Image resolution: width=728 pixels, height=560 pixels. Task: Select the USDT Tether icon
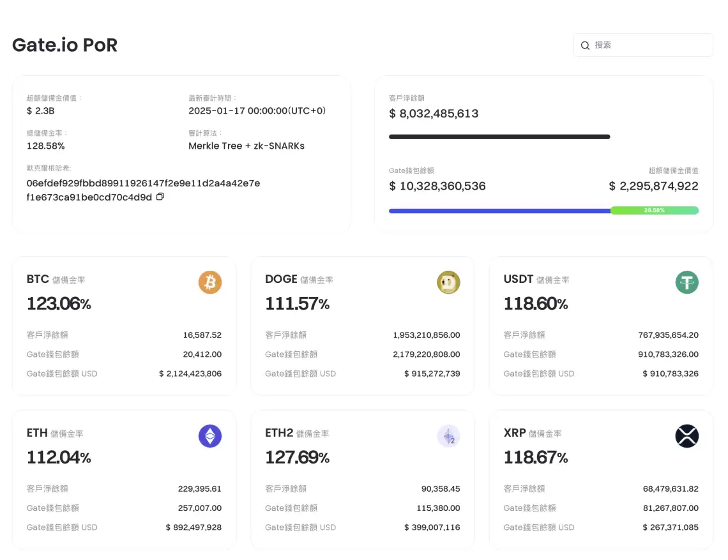pyautogui.click(x=686, y=282)
